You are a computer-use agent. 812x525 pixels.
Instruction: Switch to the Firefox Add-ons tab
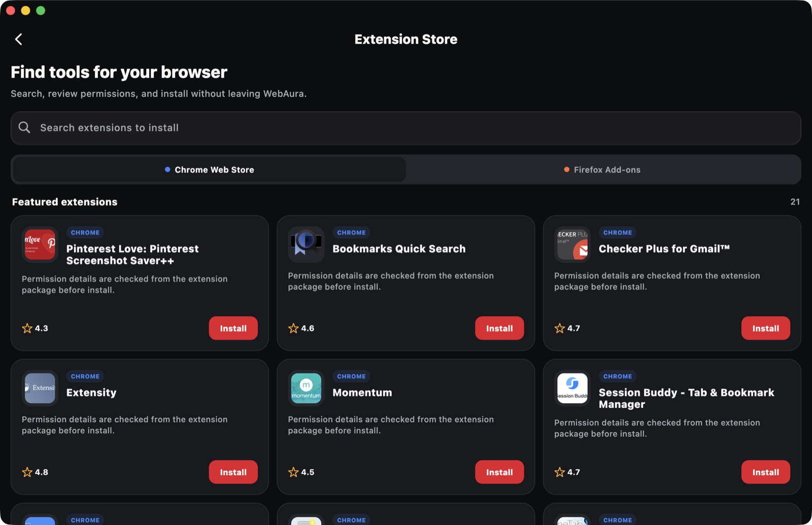(602, 169)
